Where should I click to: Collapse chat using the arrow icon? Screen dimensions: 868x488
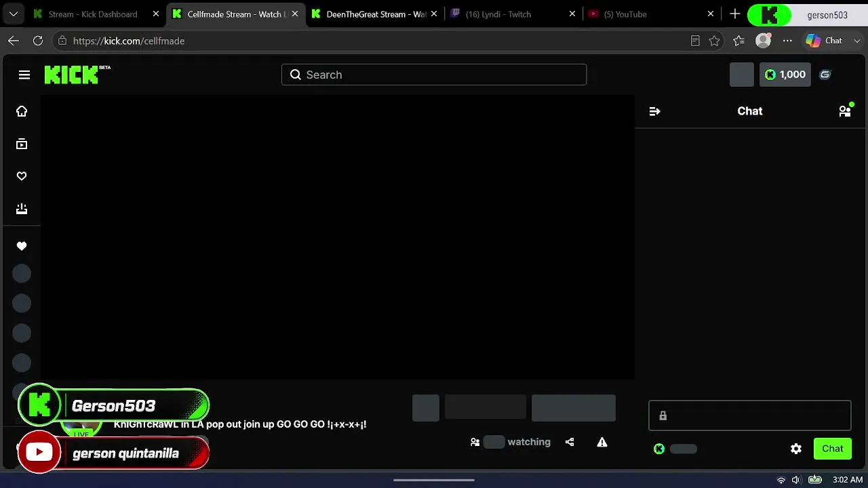pos(654,111)
